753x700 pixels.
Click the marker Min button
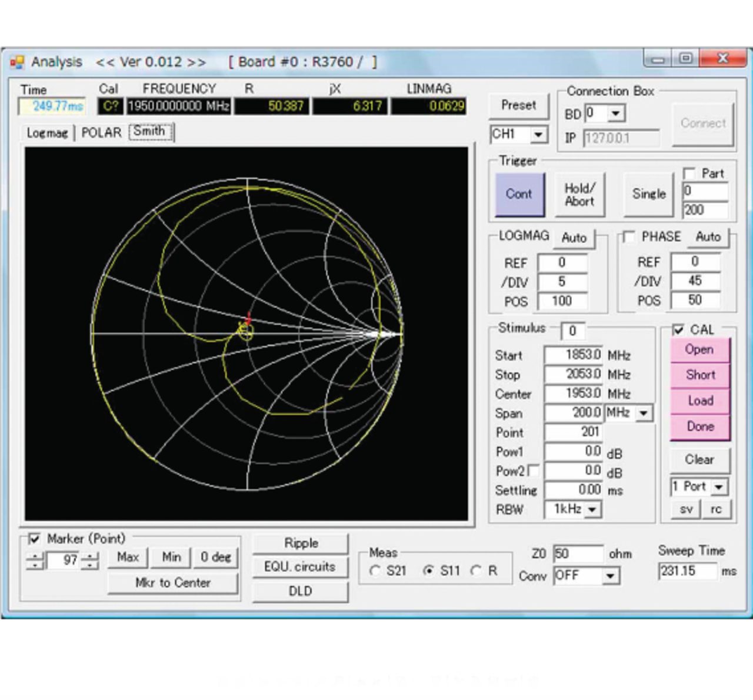coord(171,557)
